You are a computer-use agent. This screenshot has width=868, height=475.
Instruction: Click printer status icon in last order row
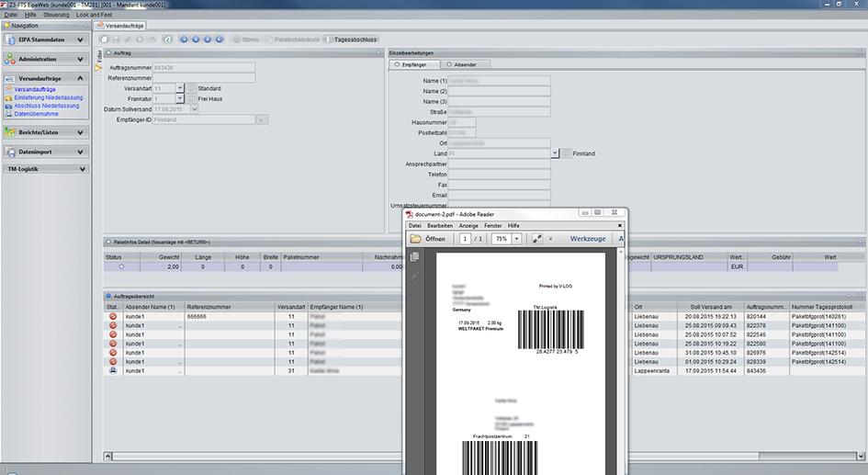tap(113, 370)
